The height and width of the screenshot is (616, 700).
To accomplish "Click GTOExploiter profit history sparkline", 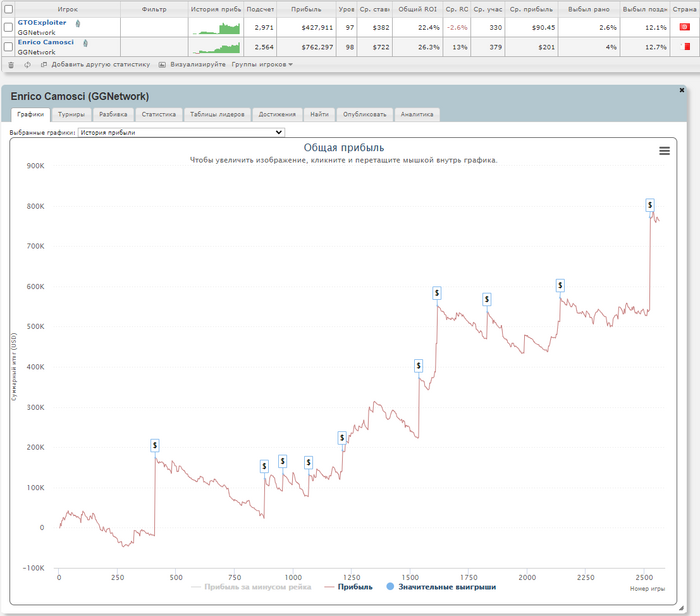I will [x=216, y=29].
